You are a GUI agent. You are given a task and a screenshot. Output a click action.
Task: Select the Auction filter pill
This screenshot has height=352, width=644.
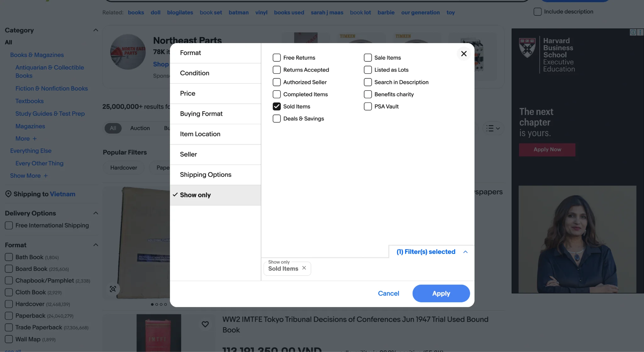click(x=140, y=128)
